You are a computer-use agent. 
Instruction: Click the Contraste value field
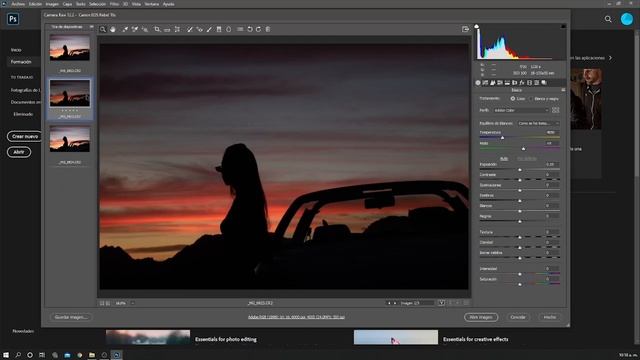coord(552,175)
